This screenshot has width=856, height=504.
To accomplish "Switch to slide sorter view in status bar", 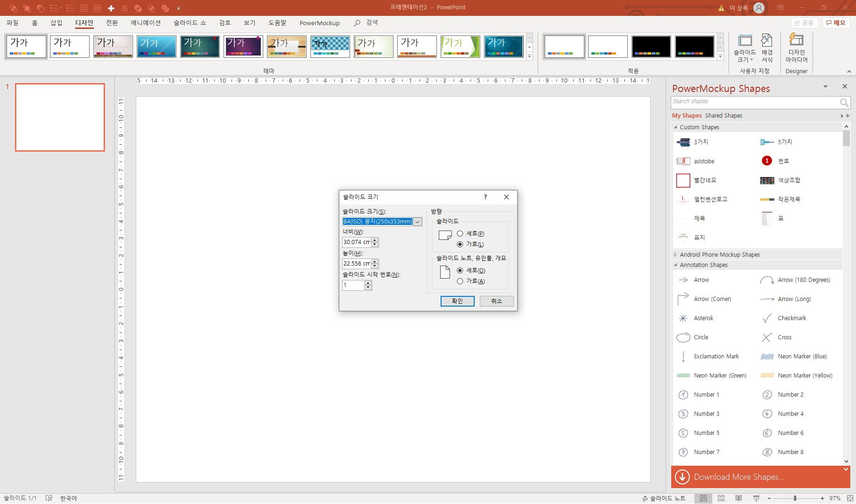I will tap(721, 498).
